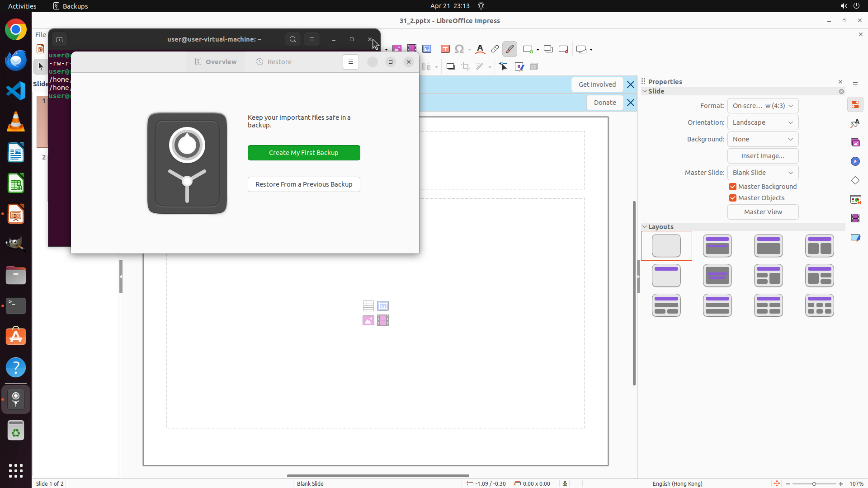Uncheck the Master Background checkbox
The width and height of the screenshot is (868, 488).
(733, 187)
